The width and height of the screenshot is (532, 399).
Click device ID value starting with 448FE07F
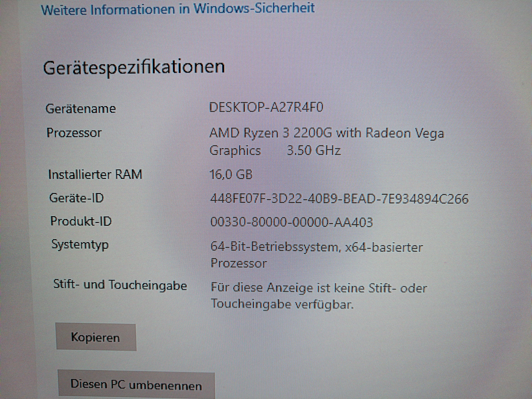(x=339, y=199)
